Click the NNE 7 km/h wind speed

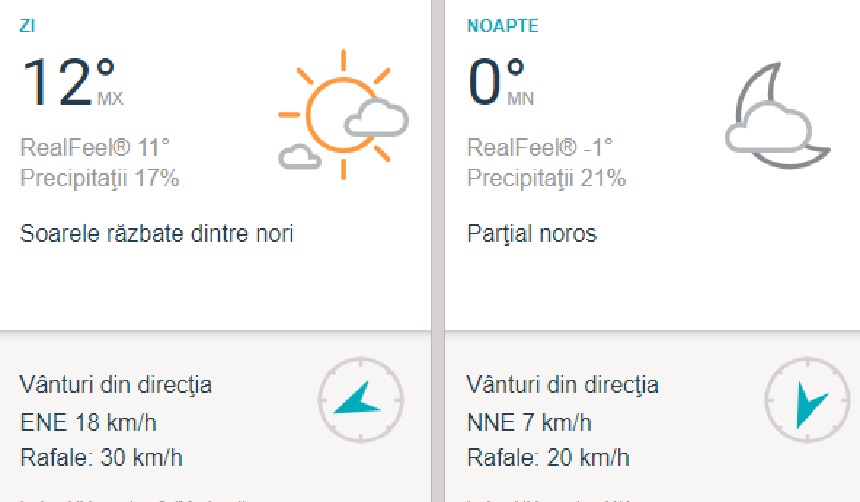[529, 422]
